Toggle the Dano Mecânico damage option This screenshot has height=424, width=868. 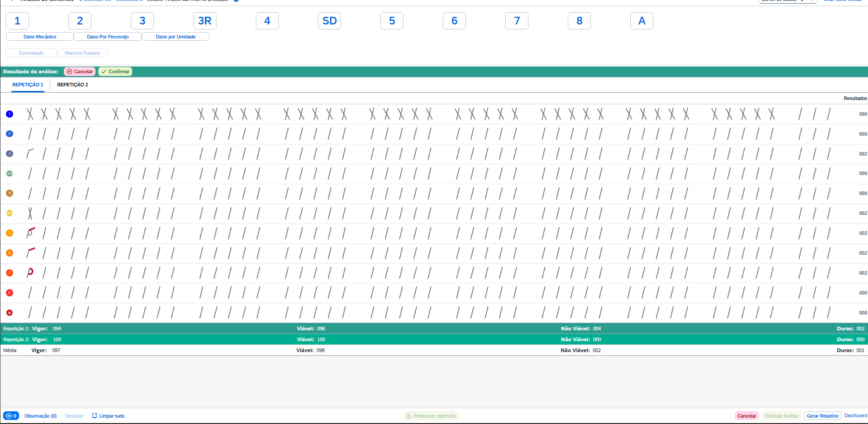point(40,37)
